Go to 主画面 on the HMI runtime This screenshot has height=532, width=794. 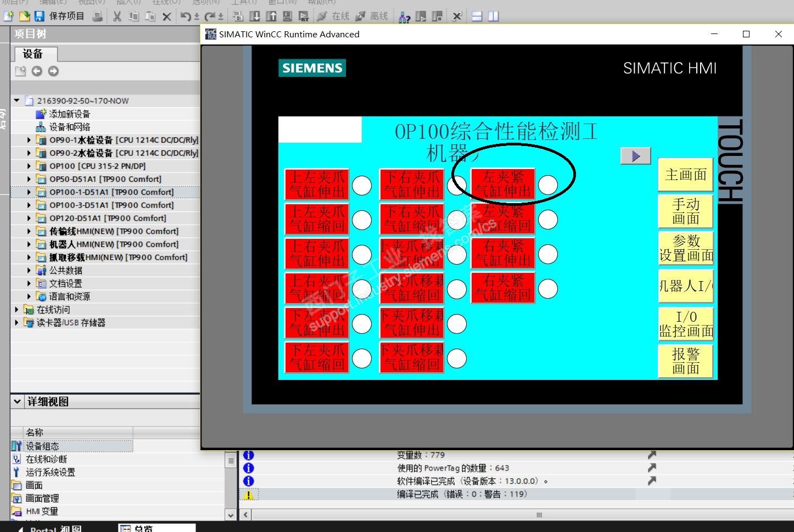[686, 175]
